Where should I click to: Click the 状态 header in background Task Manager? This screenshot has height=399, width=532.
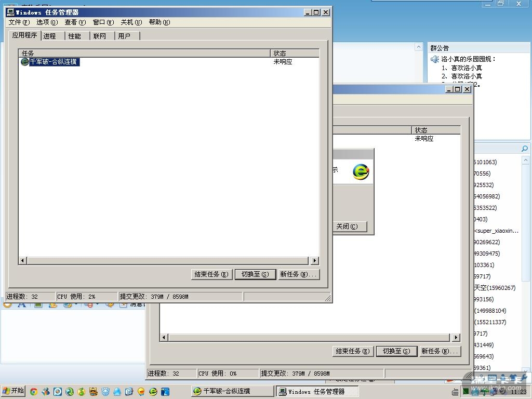[x=436, y=130]
